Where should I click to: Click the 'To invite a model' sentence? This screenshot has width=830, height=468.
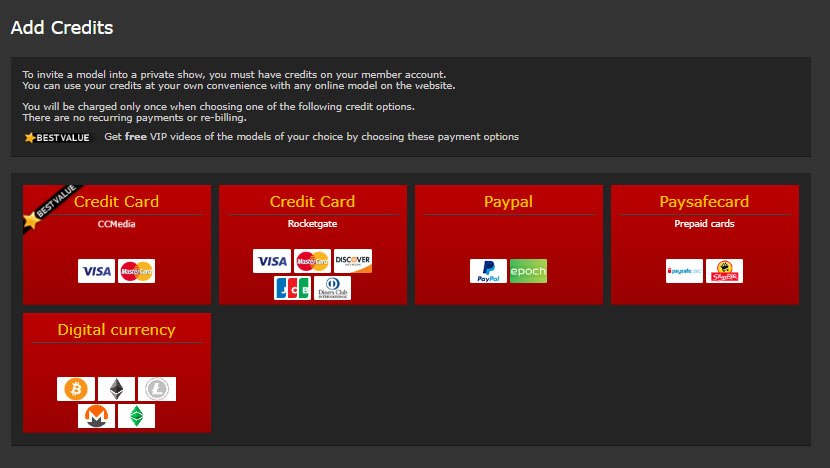click(234, 75)
